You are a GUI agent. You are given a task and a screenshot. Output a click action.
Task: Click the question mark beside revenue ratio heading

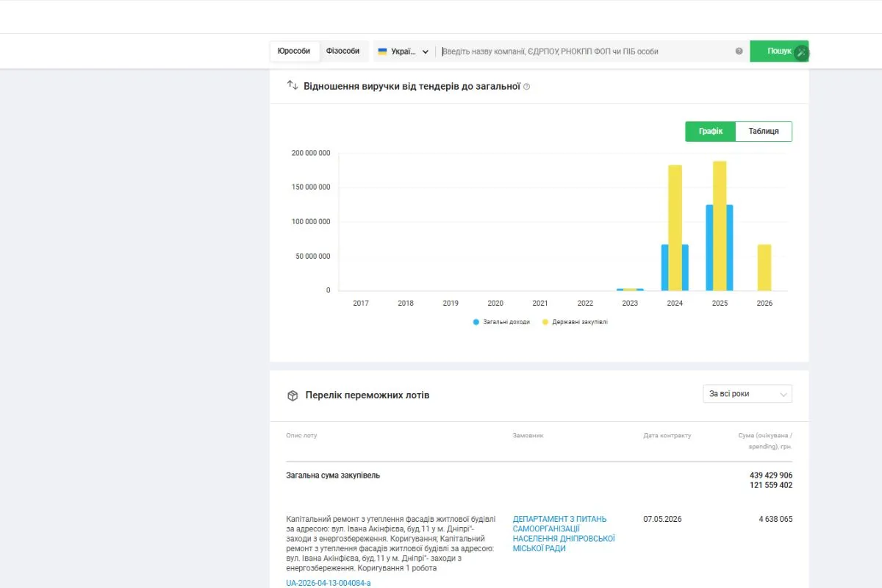tap(526, 87)
